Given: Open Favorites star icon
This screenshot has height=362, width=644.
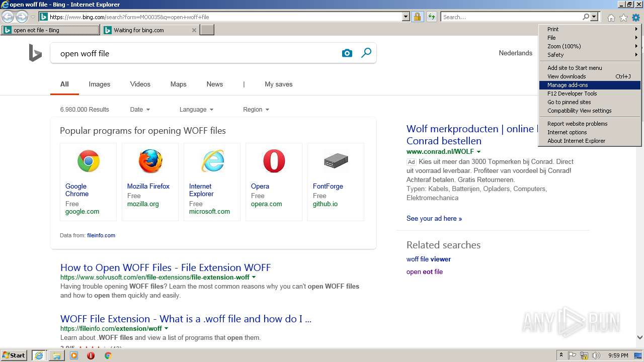Looking at the screenshot, I should point(623,18).
